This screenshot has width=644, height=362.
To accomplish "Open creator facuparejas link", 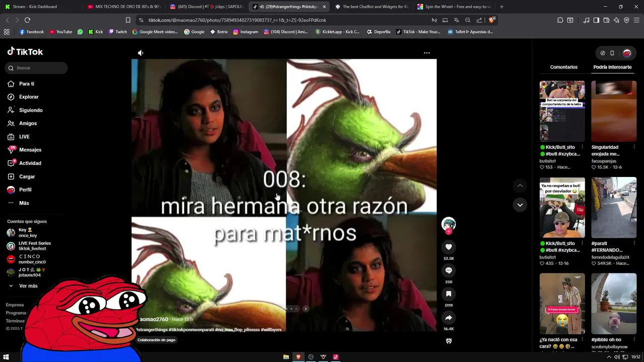I will [x=604, y=161].
